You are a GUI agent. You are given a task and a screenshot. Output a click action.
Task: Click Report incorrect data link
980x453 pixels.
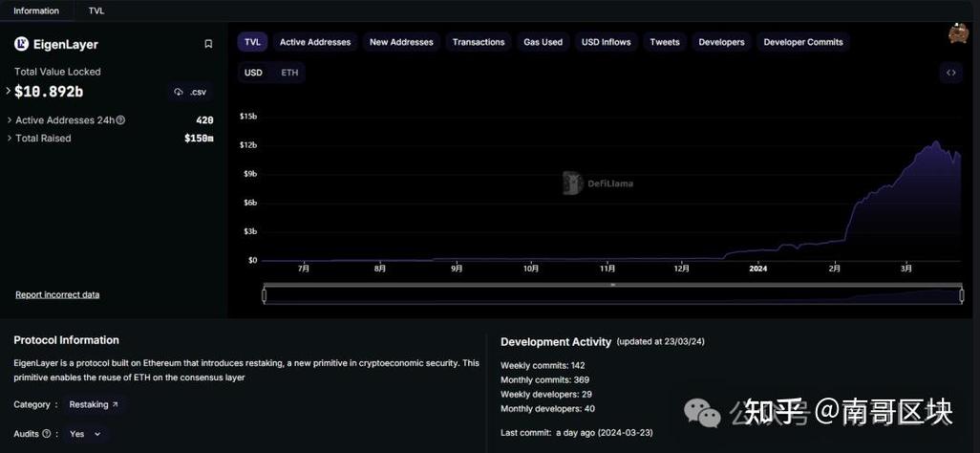pos(57,294)
